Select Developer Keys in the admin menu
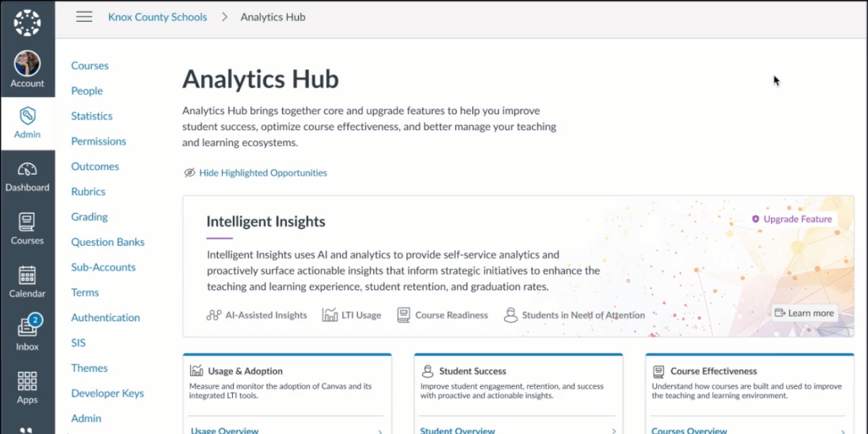The image size is (868, 434). [107, 393]
